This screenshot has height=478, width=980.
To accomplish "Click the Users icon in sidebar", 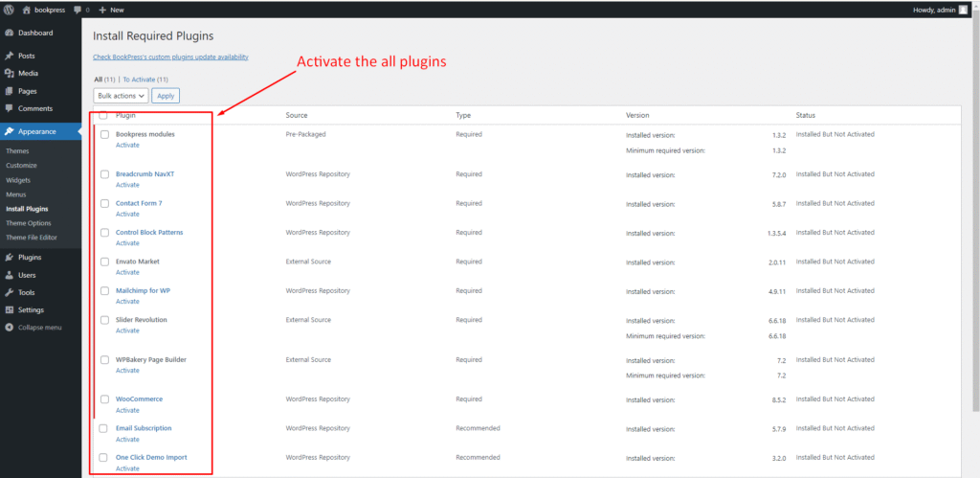I will click(10, 275).
